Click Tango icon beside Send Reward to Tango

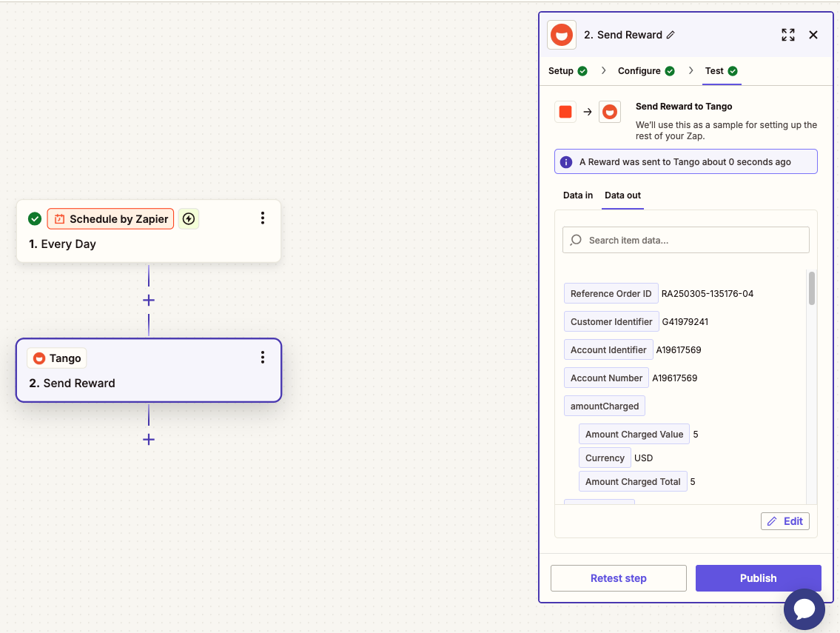(x=610, y=112)
